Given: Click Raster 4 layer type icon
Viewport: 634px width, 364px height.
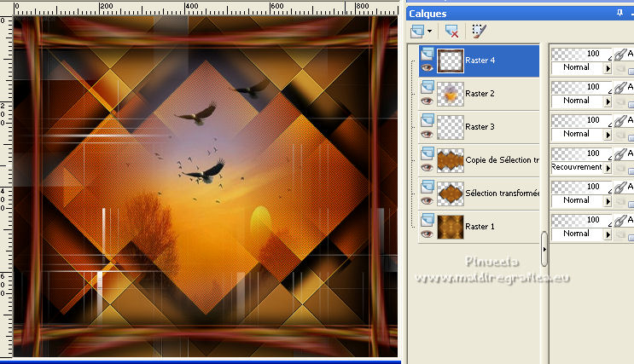Looking at the screenshot, I should [x=428, y=54].
